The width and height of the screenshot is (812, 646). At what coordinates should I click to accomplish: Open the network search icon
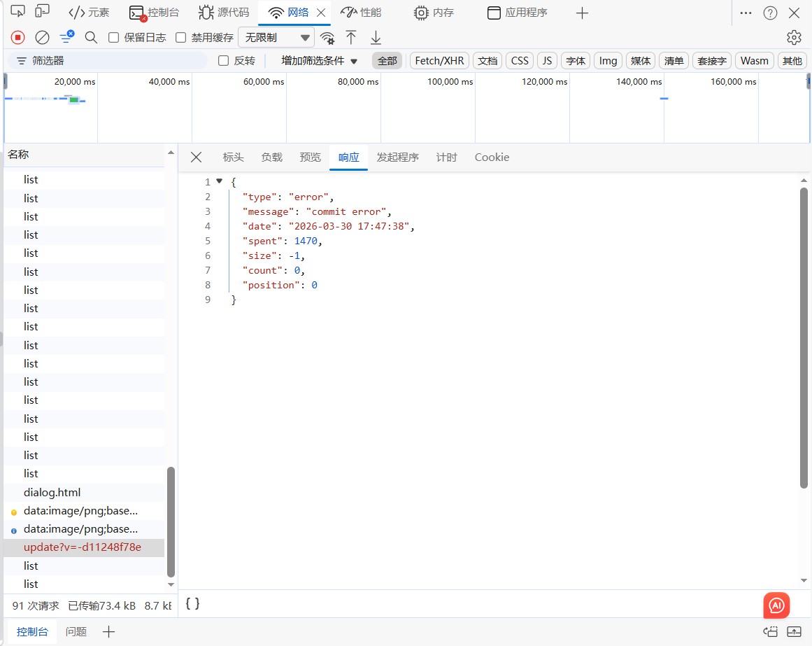click(91, 37)
